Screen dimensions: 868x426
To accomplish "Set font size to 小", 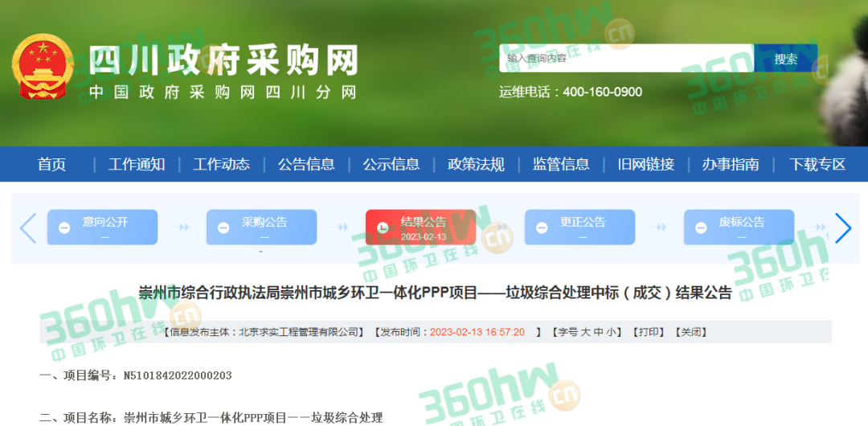I will tap(610, 333).
